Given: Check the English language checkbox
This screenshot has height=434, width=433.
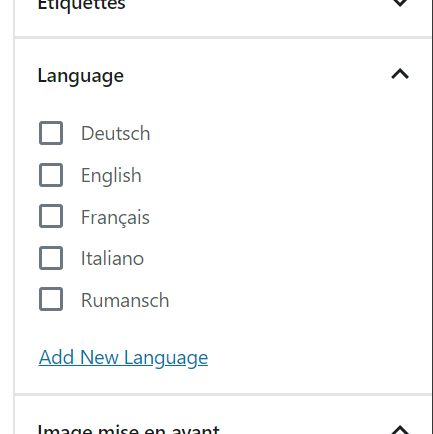Looking at the screenshot, I should [51, 175].
